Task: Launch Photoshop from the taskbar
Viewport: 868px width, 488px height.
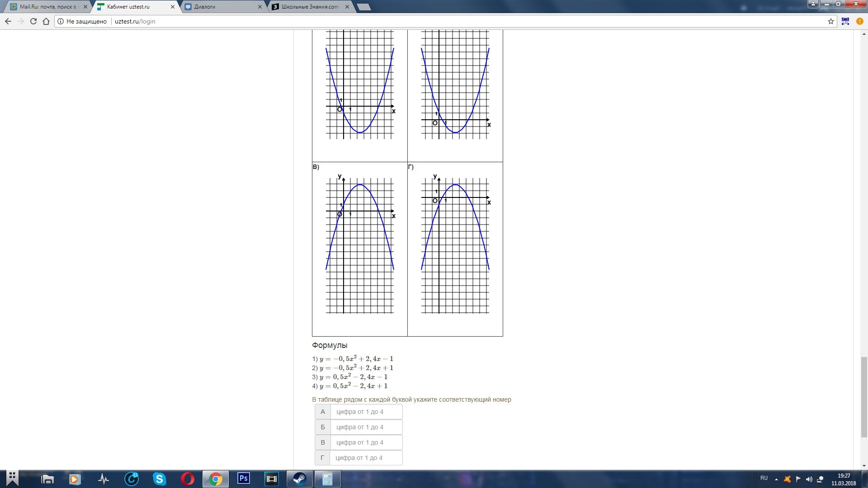Action: [244, 479]
